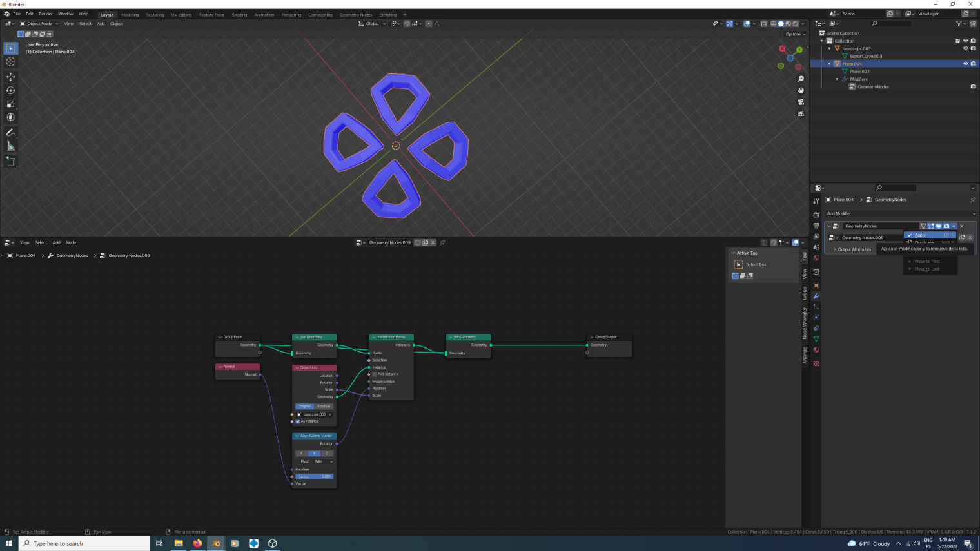Select the Y axis in Align Euler
This screenshot has width=980, height=551.
pos(314,453)
